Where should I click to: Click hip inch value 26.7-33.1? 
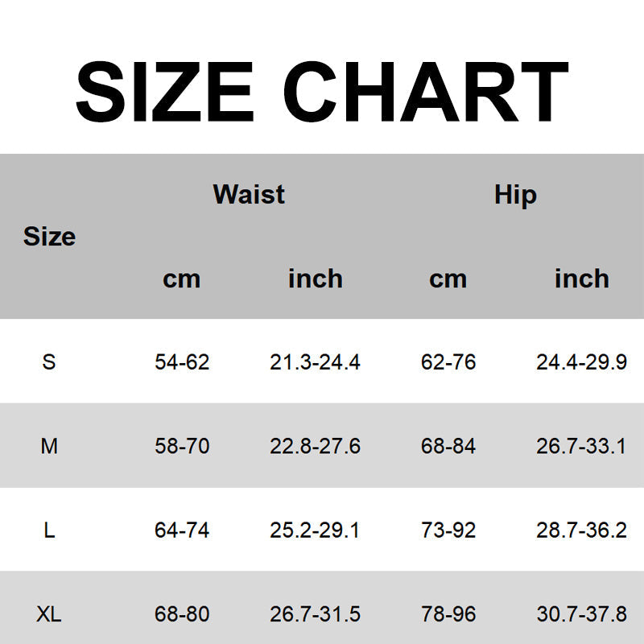coord(581,446)
